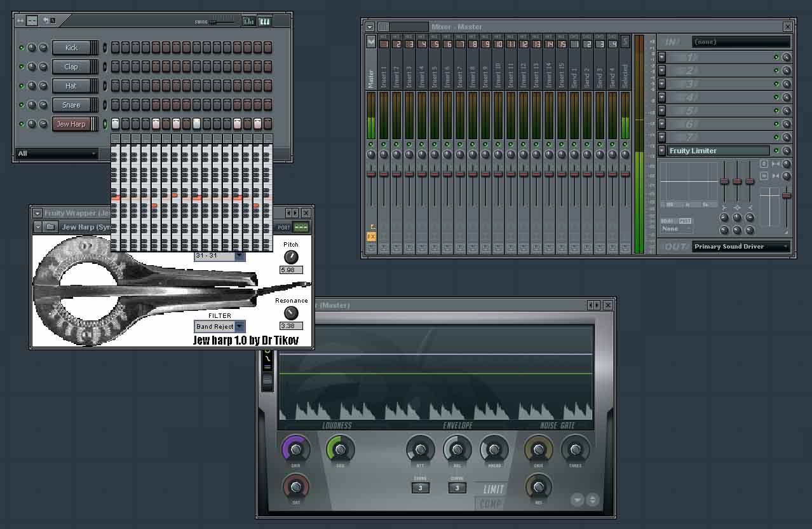The height and width of the screenshot is (529, 812).
Task: Click the mixer view mode icon in title bar
Action: click(x=383, y=27)
